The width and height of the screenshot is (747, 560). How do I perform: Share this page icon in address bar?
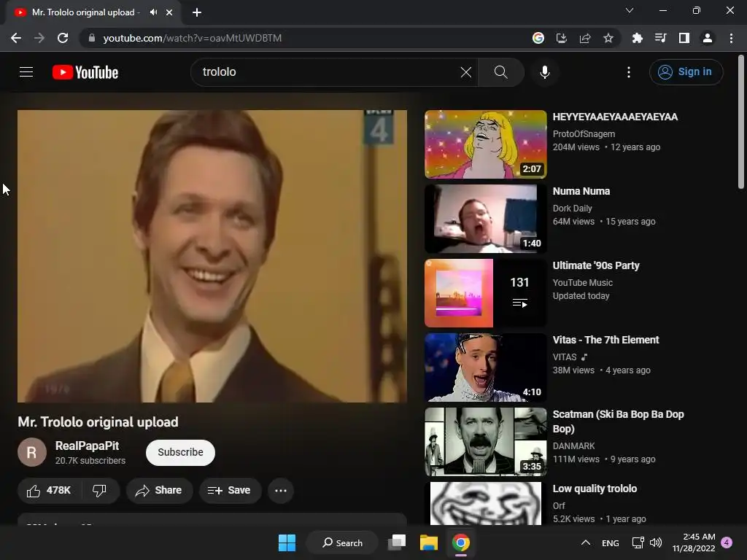point(585,38)
